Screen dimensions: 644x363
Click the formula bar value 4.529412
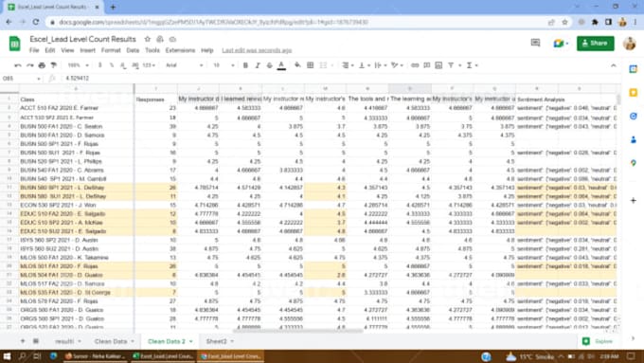[x=77, y=78]
